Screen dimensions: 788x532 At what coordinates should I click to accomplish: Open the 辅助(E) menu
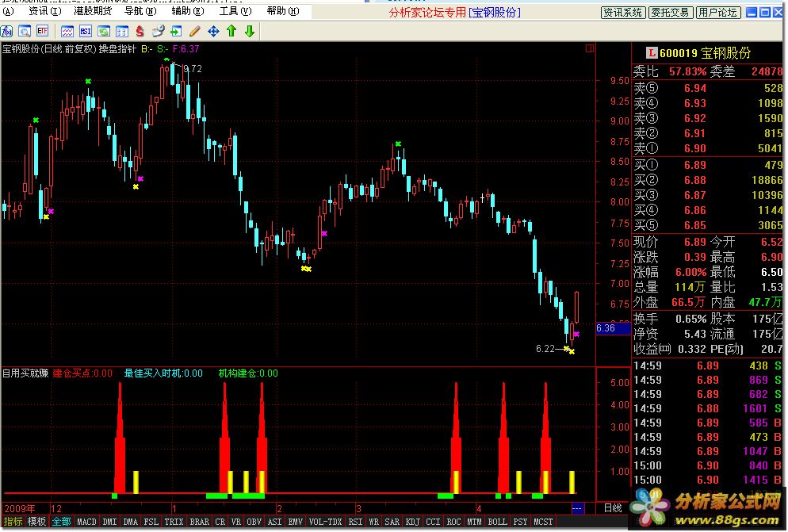pos(187,11)
